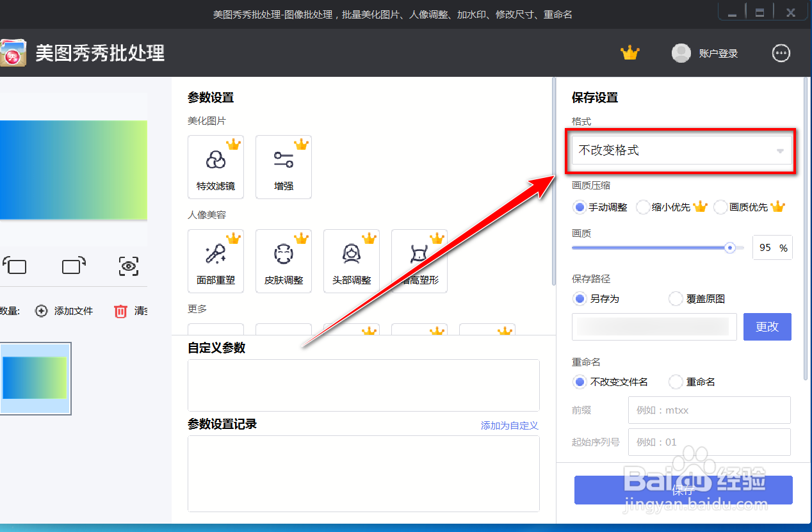Click the eye preview icon
Viewport: 812px width, 532px height.
[x=129, y=266]
